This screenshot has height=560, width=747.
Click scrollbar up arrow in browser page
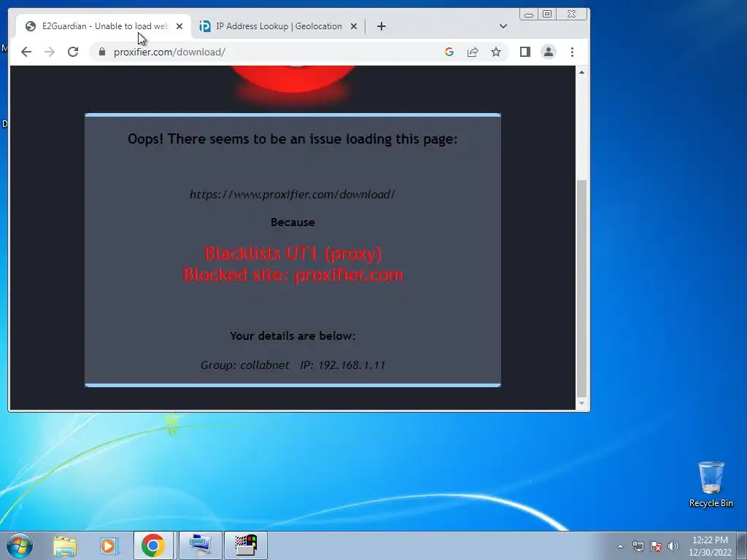coord(581,72)
